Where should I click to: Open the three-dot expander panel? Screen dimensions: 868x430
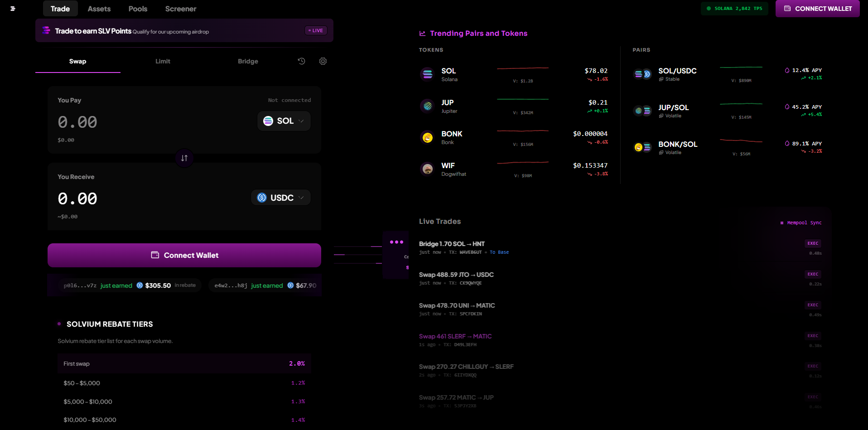click(x=396, y=242)
